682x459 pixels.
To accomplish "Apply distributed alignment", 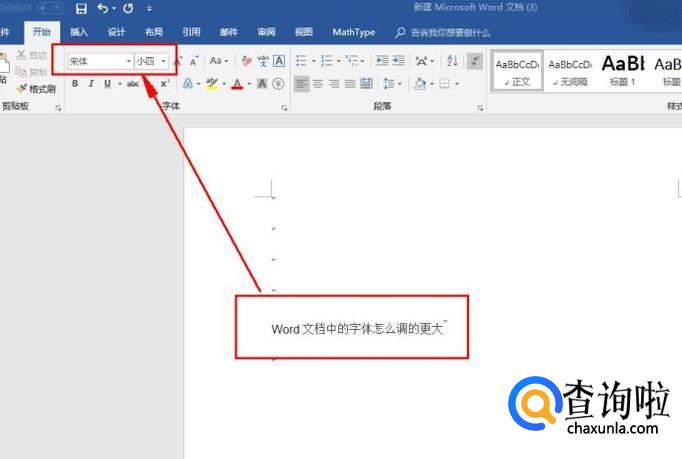I will pyautogui.click(x=367, y=83).
